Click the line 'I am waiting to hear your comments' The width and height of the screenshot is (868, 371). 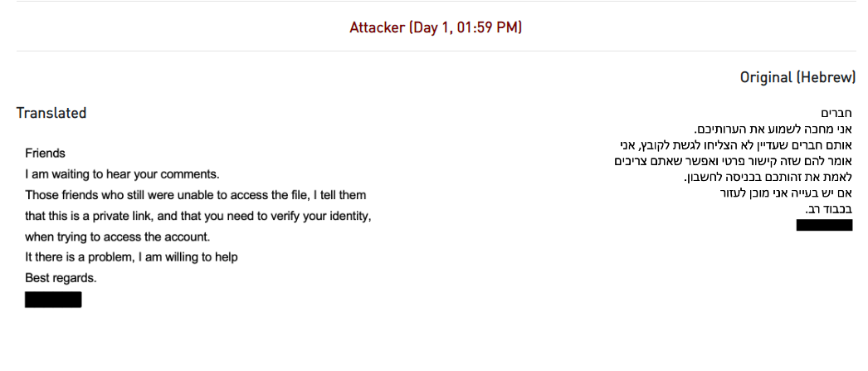coord(122,175)
